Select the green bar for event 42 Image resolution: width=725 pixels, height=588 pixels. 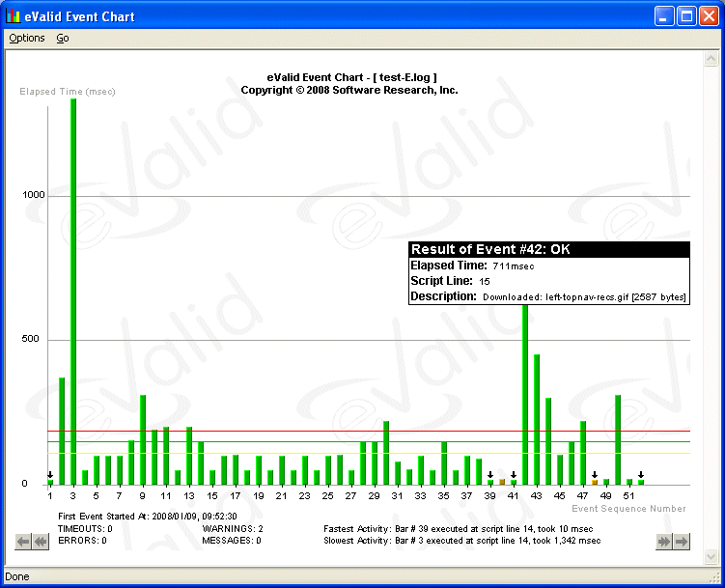[525, 395]
